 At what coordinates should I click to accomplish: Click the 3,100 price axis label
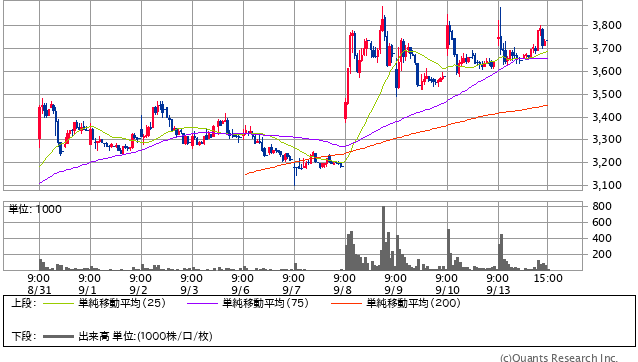pos(607,185)
